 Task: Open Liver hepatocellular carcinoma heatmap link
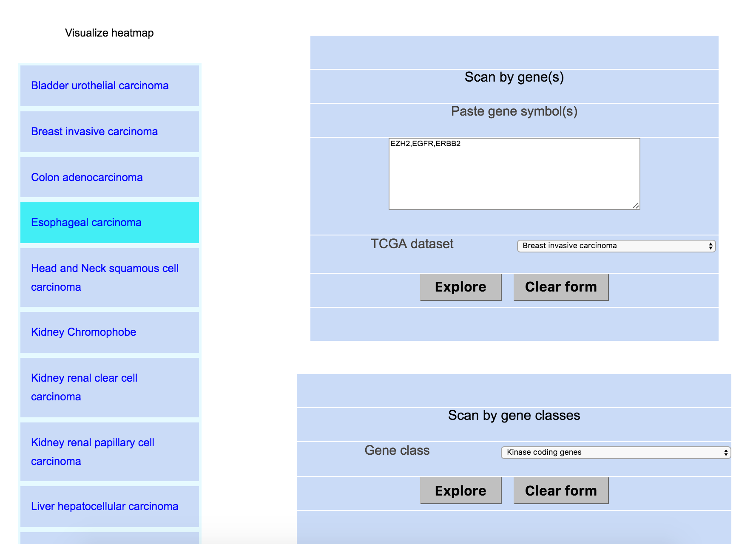tap(104, 506)
